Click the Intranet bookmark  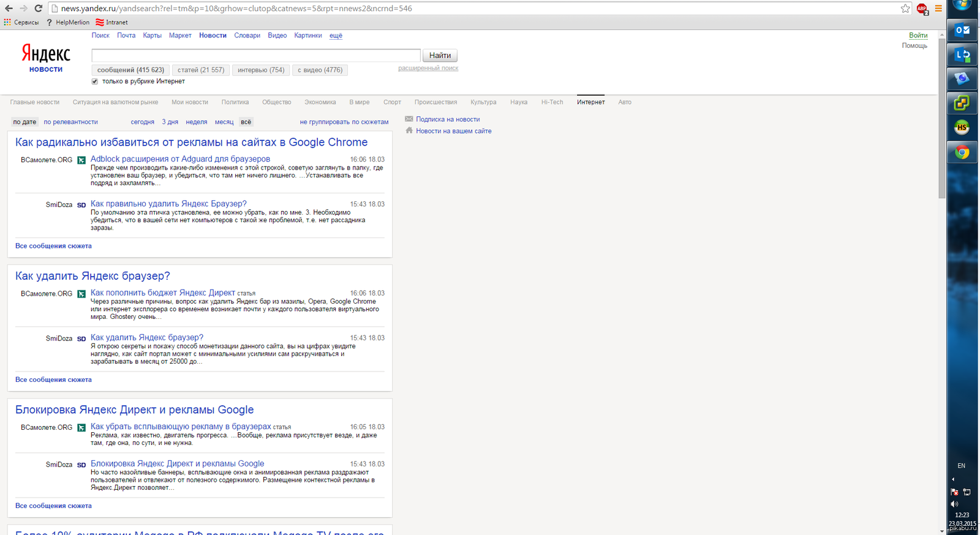tap(111, 22)
